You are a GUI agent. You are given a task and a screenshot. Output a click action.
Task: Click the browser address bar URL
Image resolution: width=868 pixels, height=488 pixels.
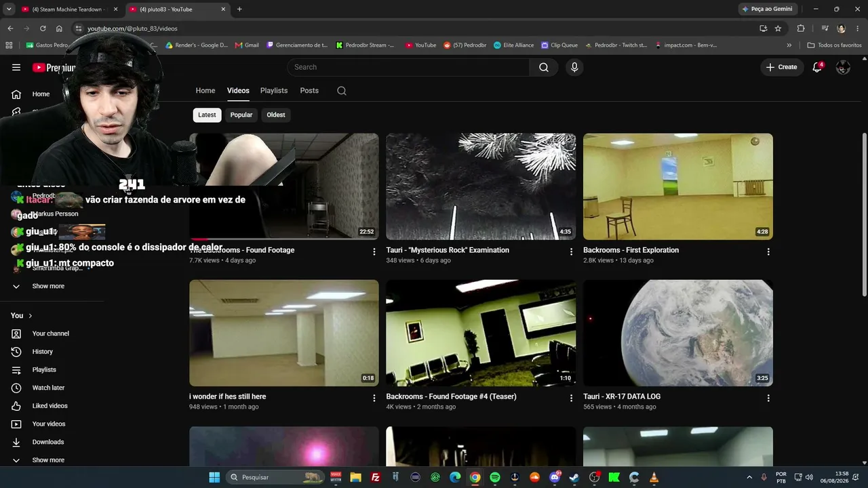click(132, 28)
